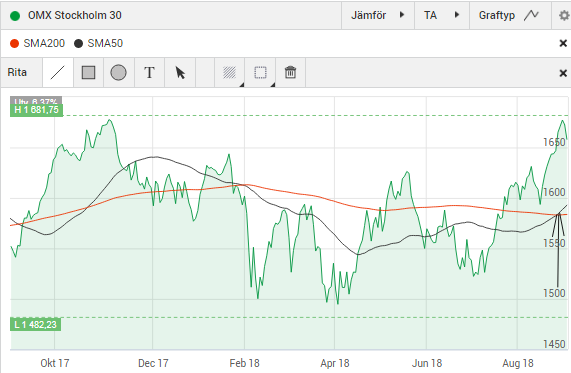This screenshot has width=571, height=373.
Task: Open the dashed border style options
Action: [260, 72]
